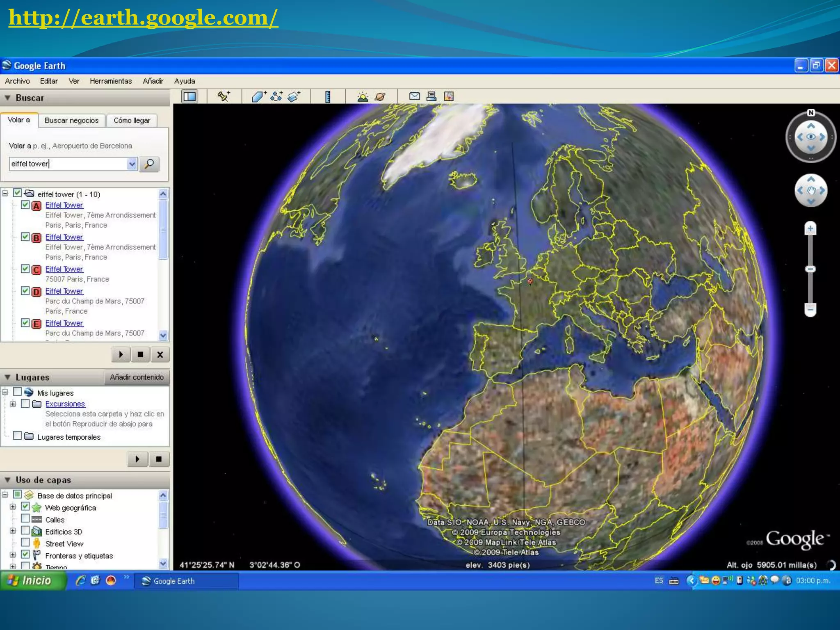Screen dimensions: 840x630
Task: Clear search results with X button
Action: (160, 354)
